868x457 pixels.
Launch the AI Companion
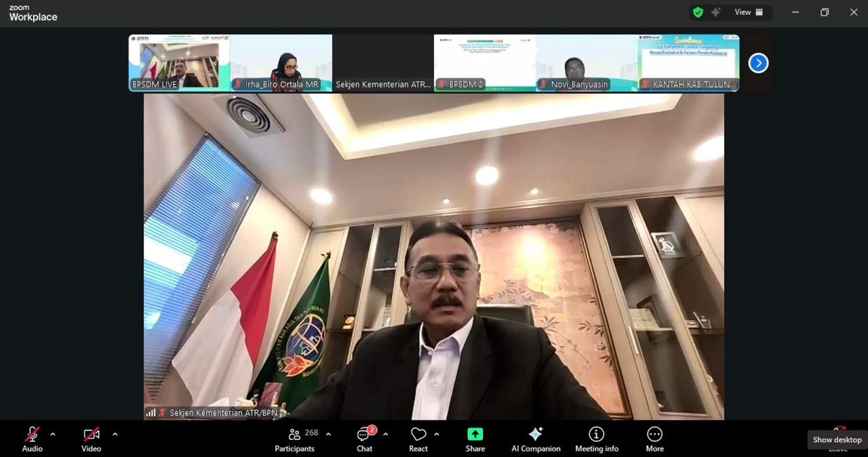pyautogui.click(x=536, y=439)
